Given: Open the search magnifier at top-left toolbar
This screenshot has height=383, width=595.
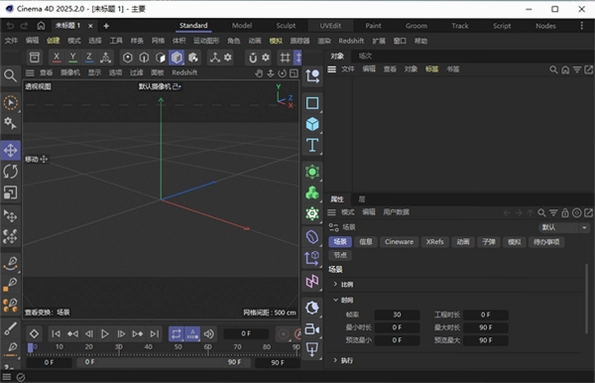Looking at the screenshot, I should click(10, 76).
